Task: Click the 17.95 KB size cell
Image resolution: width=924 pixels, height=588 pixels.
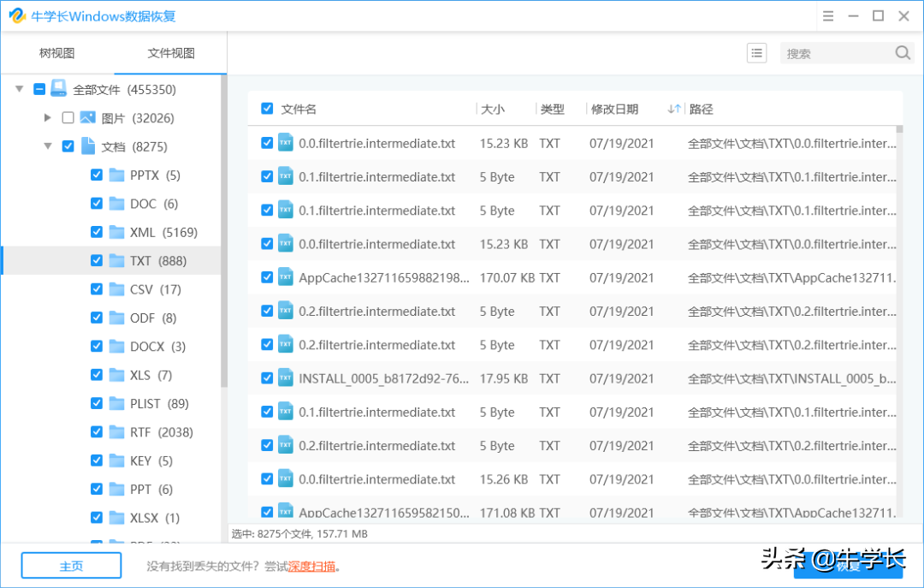Action: coord(504,378)
